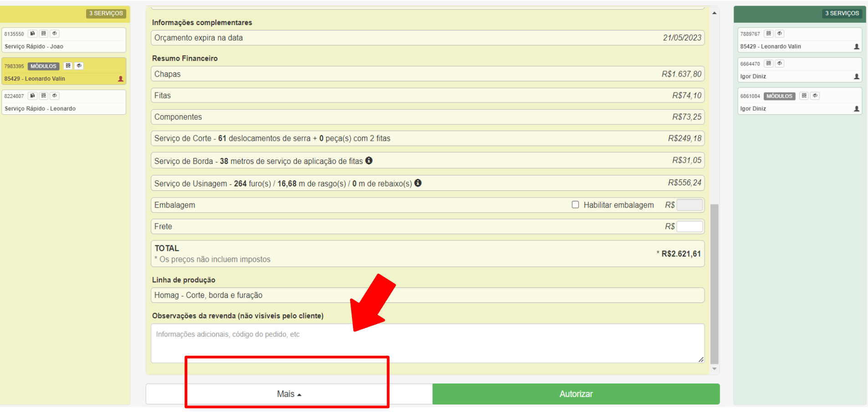Click the Fitas value R$74,10
Image resolution: width=868 pixels, height=414 pixels.
[x=687, y=95]
